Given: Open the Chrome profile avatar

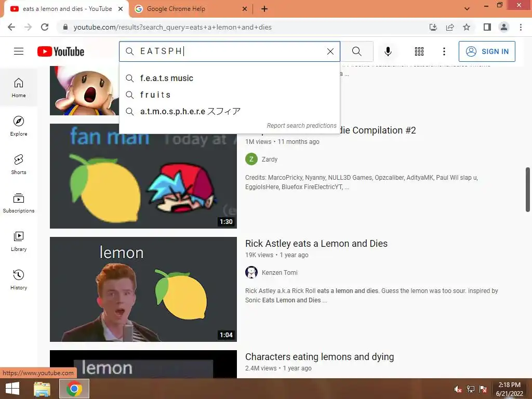Looking at the screenshot, I should (504, 27).
